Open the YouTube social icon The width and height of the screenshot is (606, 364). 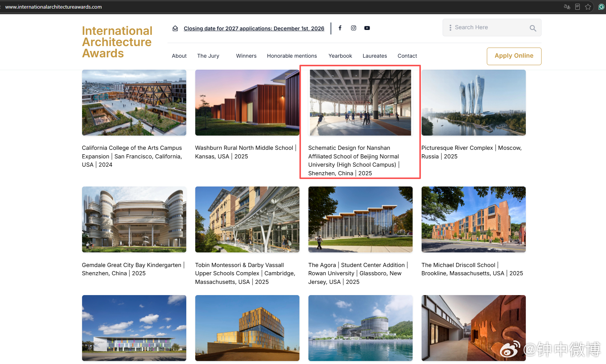[367, 28]
